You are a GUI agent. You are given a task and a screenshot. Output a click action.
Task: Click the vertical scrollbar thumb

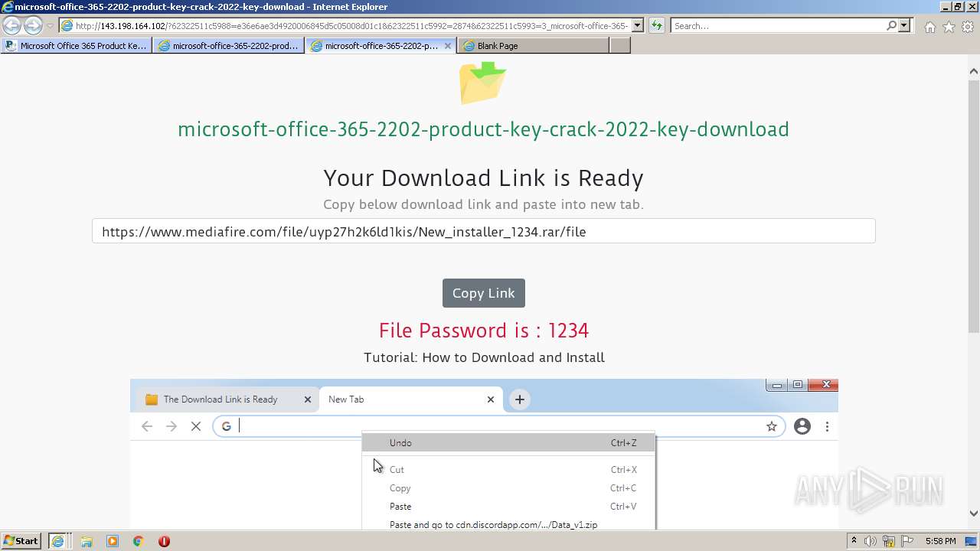tap(973, 207)
